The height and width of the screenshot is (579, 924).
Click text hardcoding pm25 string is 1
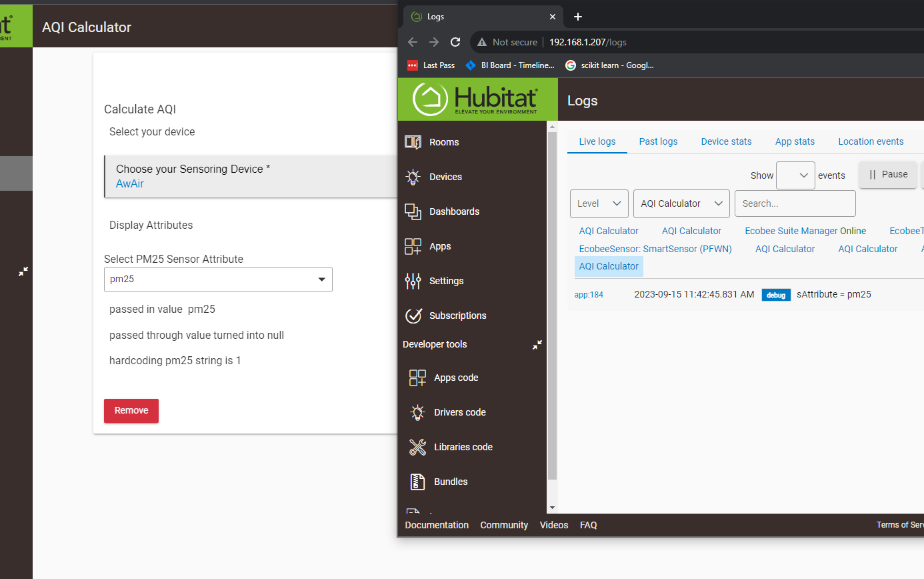(x=175, y=360)
